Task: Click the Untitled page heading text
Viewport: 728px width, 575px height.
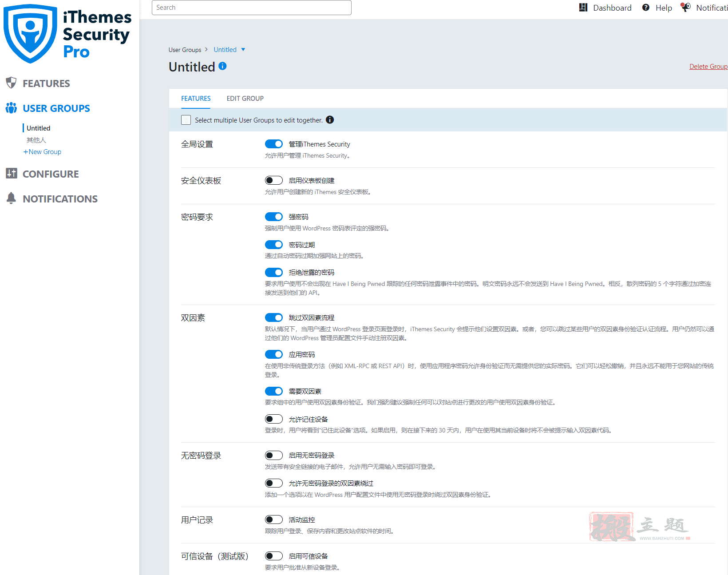Action: click(192, 67)
